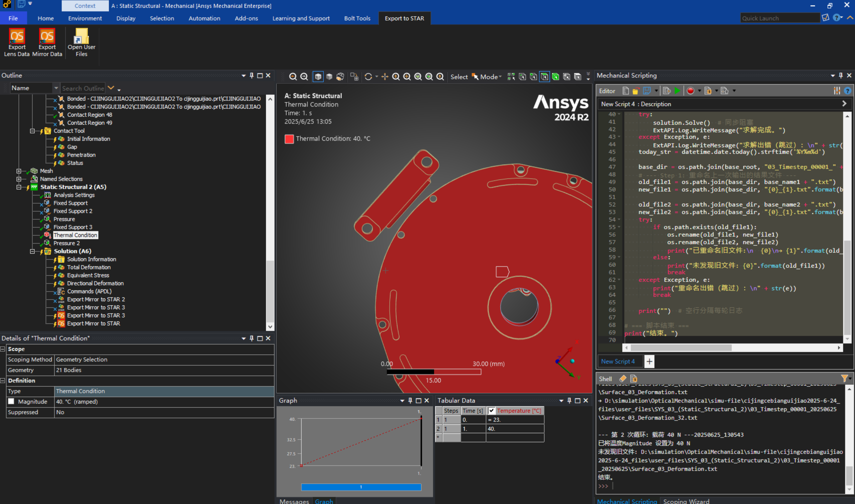The image size is (855, 504).
Task: Click the body selection filter green cube
Action: coord(556,77)
